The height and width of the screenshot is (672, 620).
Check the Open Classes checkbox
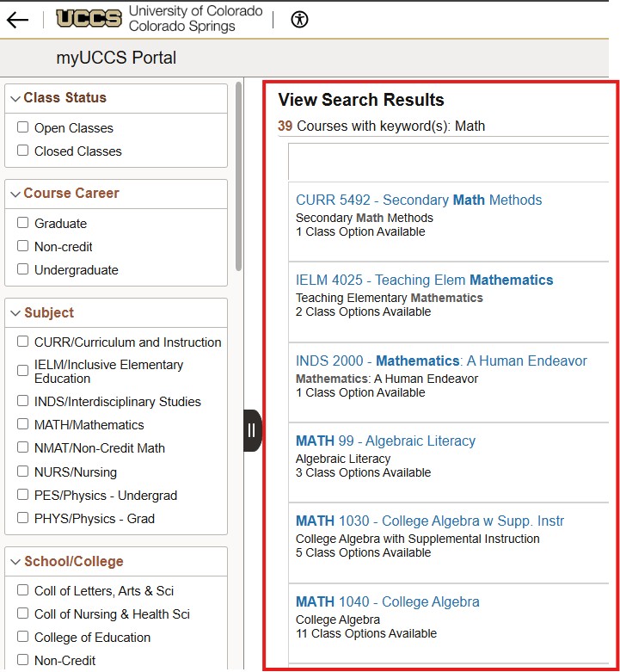pos(23,127)
